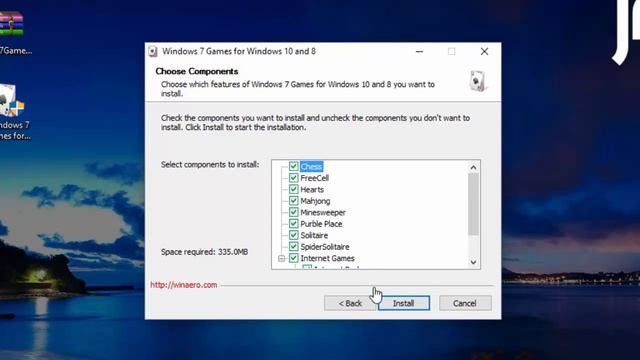
Task: Select the Solitaire item label
Action: pyautogui.click(x=314, y=235)
